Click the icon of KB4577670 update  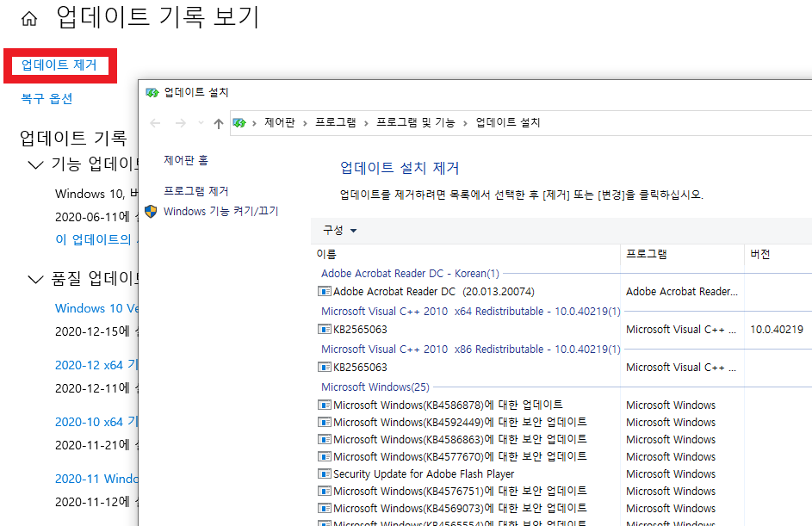point(324,456)
